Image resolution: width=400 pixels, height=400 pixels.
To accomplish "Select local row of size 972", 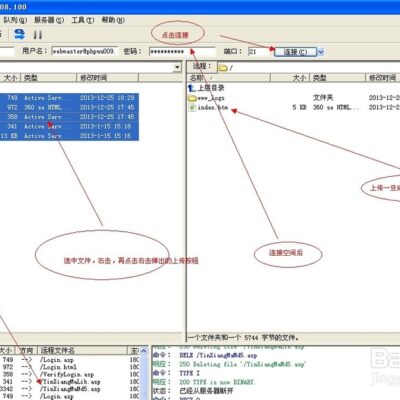I will point(69,107).
